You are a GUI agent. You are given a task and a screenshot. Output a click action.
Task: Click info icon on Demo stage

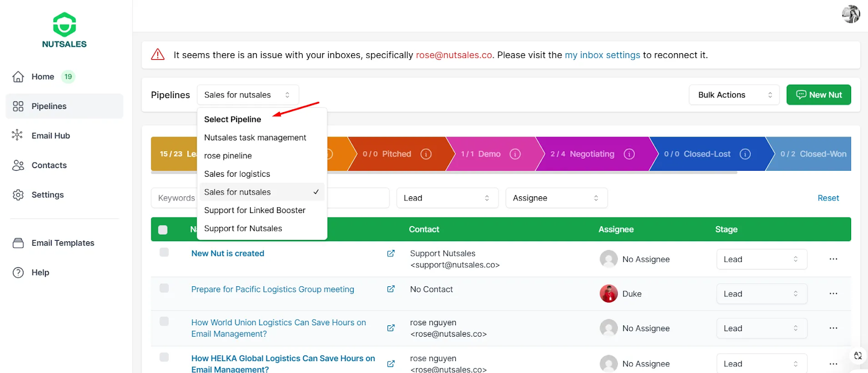[x=515, y=154]
